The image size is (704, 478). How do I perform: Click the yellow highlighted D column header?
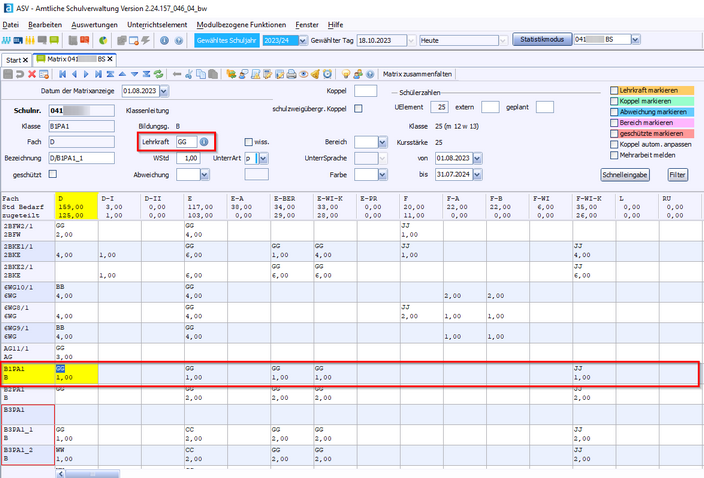[76, 206]
